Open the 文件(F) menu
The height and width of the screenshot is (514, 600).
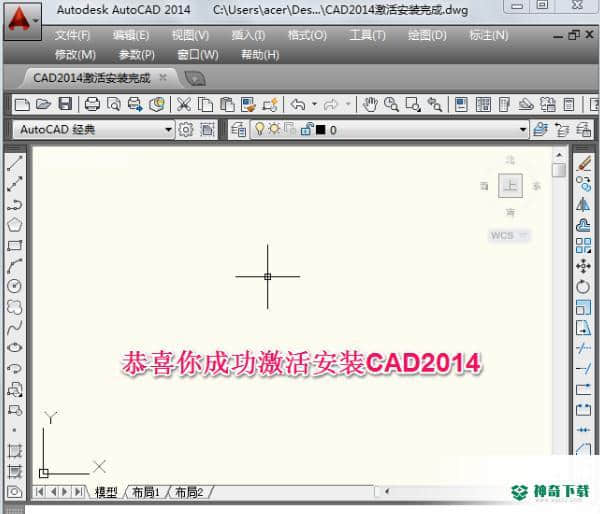pos(72,36)
